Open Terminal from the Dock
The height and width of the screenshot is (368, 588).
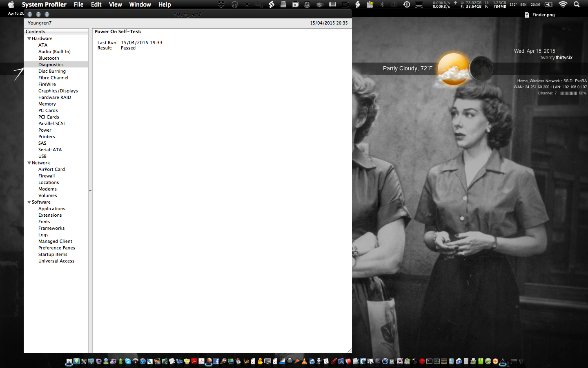click(x=429, y=361)
